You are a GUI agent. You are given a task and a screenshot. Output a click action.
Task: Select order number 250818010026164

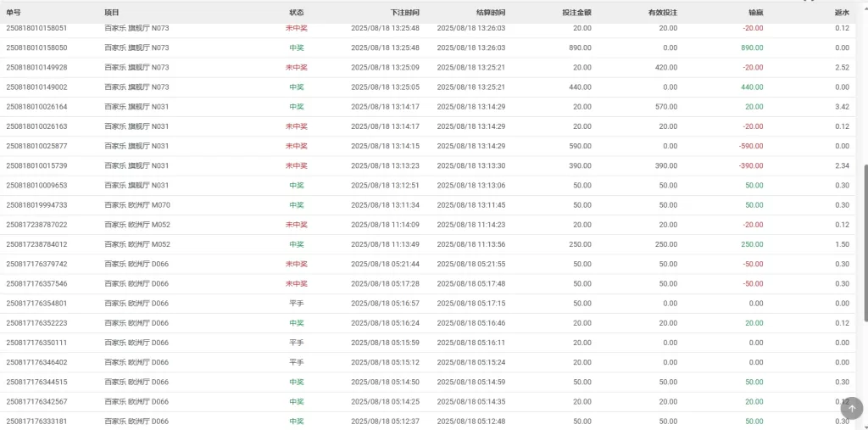(x=37, y=107)
